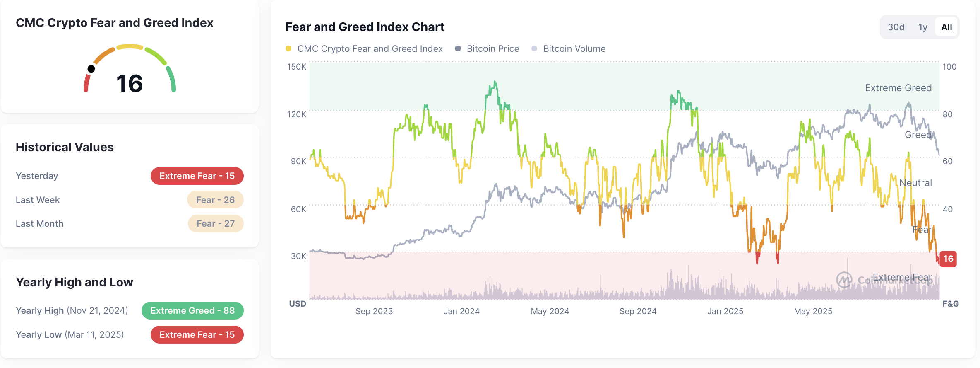980x368 pixels.
Task: Switch chart range to 1y
Action: tap(922, 27)
